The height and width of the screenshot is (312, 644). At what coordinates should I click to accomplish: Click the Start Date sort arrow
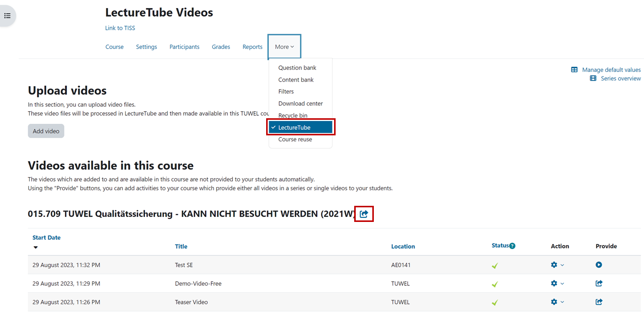36,247
